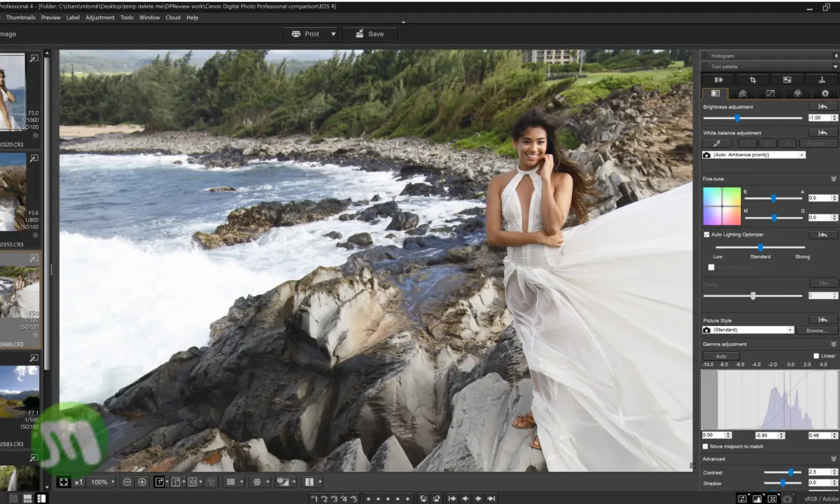Click the white balance eyedropper icon
Image resolution: width=840 pixels, height=504 pixels.
click(x=717, y=143)
